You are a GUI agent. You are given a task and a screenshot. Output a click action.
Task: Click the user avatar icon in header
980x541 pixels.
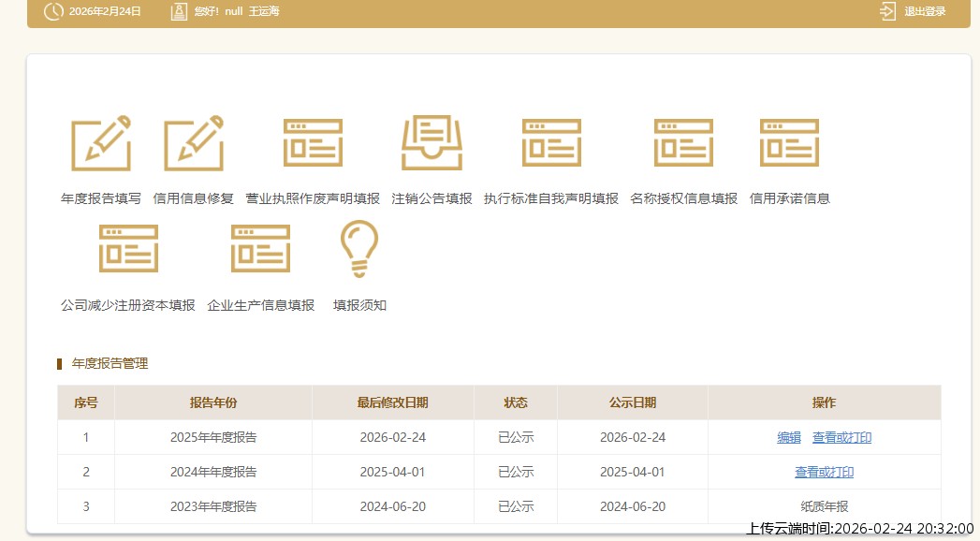179,11
